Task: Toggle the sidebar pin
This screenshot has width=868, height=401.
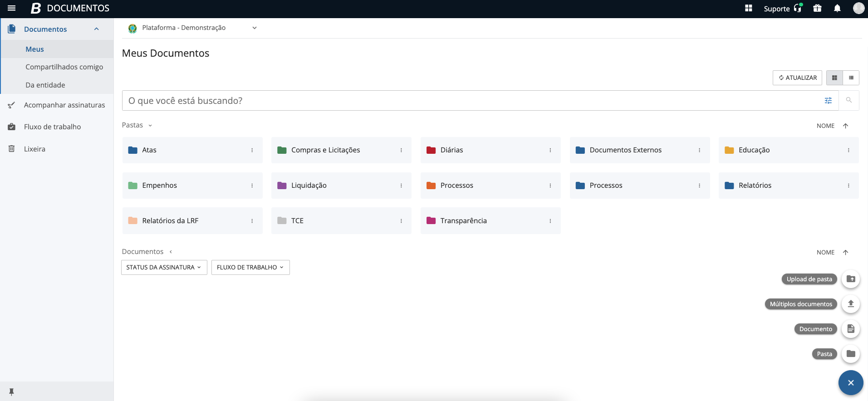Action: [x=12, y=391]
